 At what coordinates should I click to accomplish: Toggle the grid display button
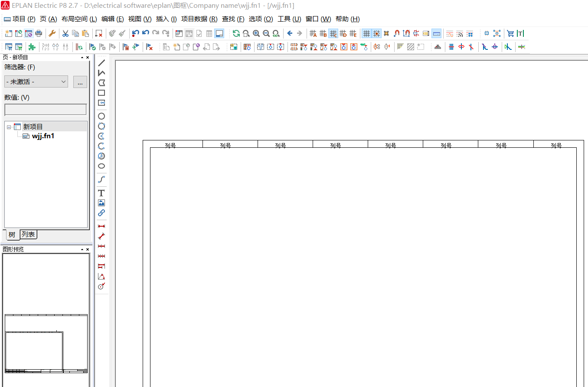pos(366,33)
